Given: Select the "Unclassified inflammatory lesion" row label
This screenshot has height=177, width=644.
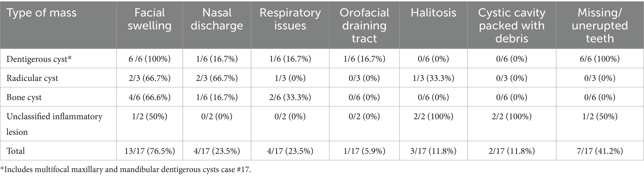Looking at the screenshot, I should (x=54, y=124).
